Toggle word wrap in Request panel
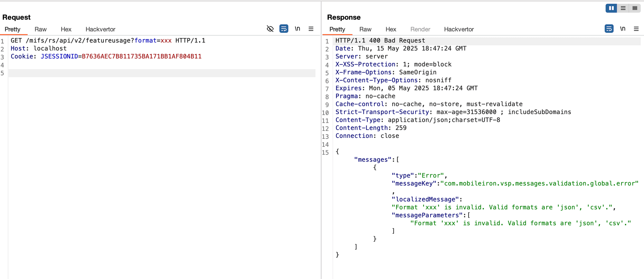Viewport: 644px width, 279px height. [284, 29]
